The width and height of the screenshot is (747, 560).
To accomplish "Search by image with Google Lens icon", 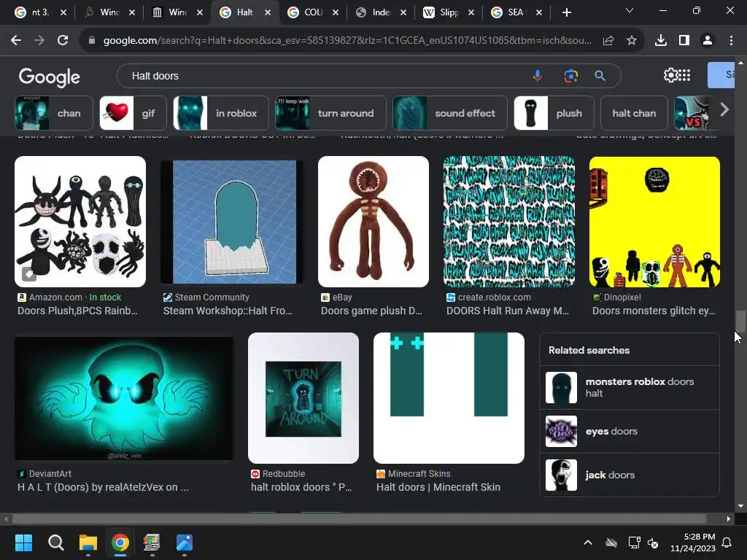I will 570,76.
